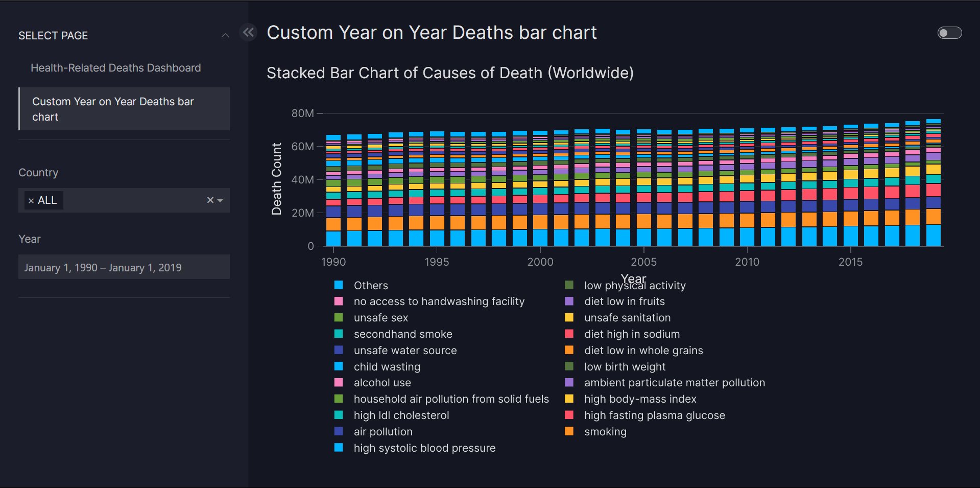The height and width of the screenshot is (488, 980).
Task: Open the Country dropdown arrow
Action: coord(220,200)
